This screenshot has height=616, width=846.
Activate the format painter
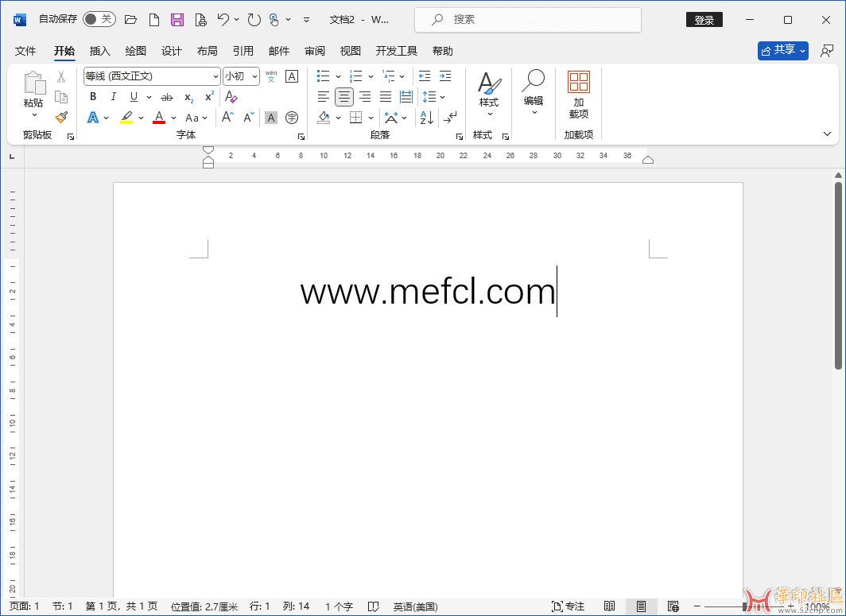coord(61,117)
